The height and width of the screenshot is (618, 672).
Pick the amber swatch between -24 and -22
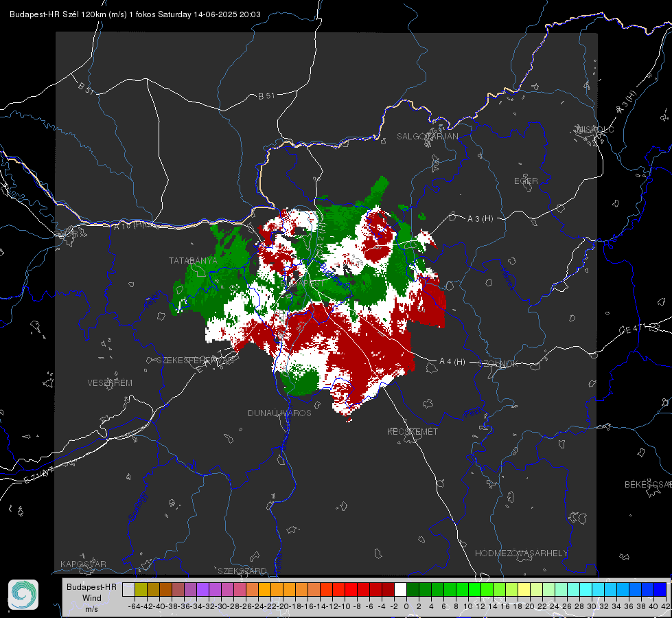[x=264, y=589]
